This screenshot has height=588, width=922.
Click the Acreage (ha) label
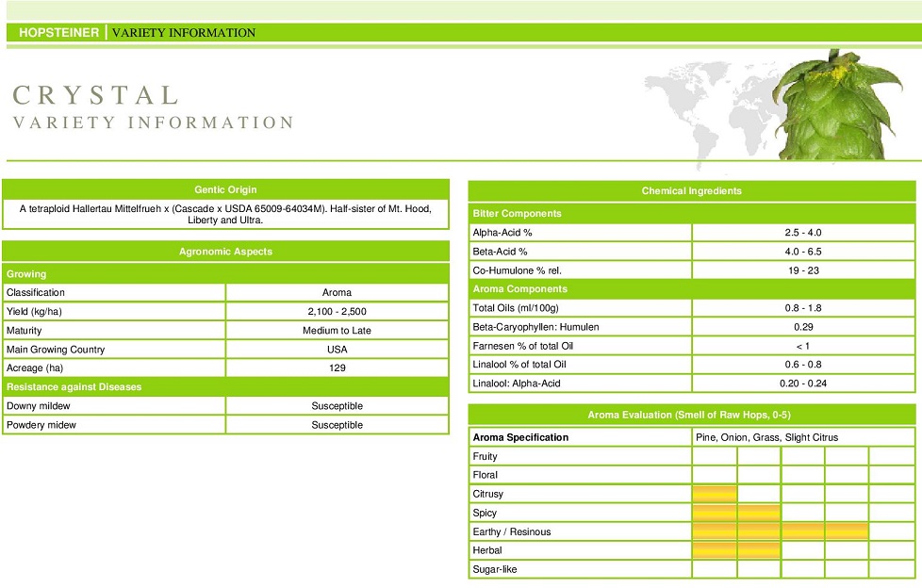[34, 368]
